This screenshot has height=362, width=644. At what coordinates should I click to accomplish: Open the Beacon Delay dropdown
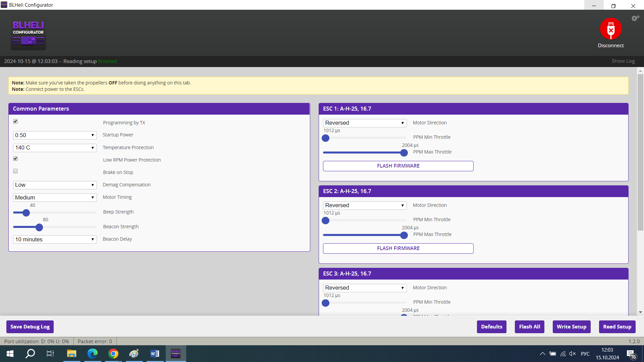pos(55,240)
